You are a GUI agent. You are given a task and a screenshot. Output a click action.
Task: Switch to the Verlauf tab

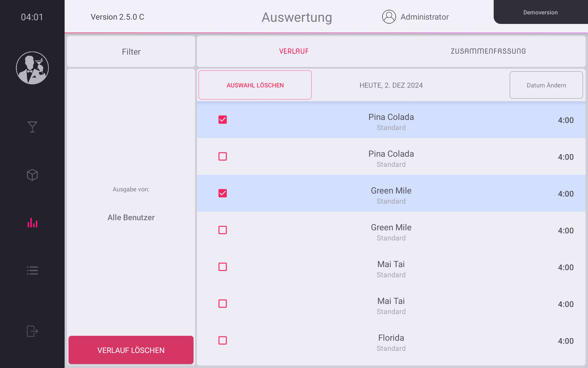click(294, 51)
